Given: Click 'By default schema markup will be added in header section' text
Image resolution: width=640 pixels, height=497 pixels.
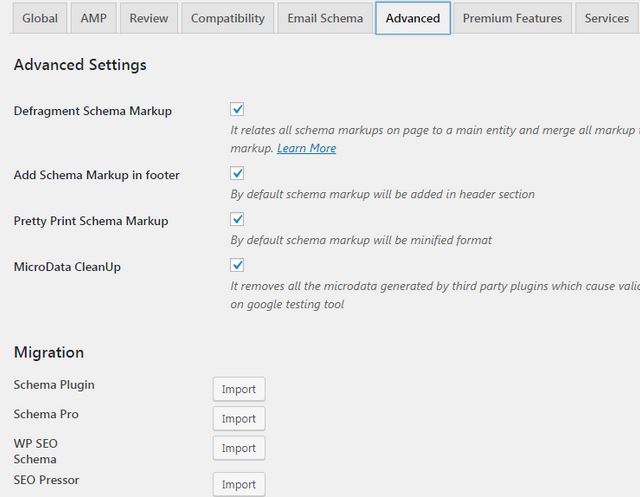Looking at the screenshot, I should [382, 194].
